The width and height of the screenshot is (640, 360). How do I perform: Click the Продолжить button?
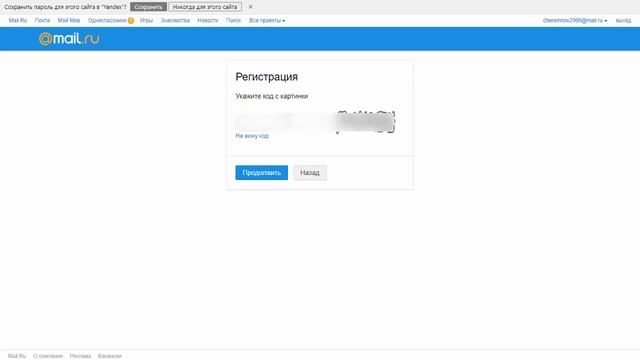262,173
